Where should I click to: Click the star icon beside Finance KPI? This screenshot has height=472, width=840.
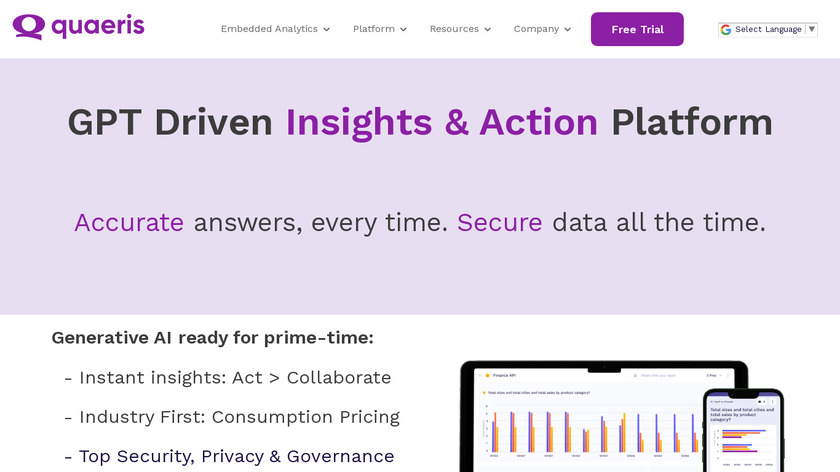tap(487, 375)
